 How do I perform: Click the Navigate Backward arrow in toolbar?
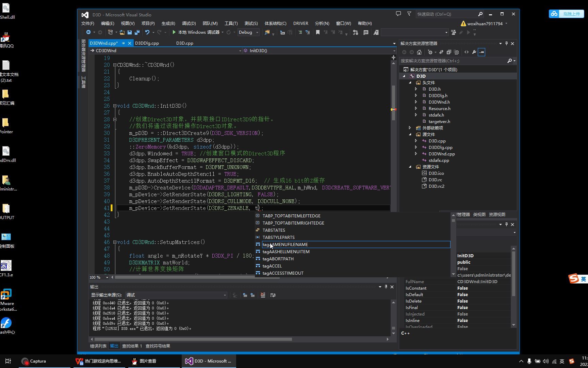click(x=88, y=32)
